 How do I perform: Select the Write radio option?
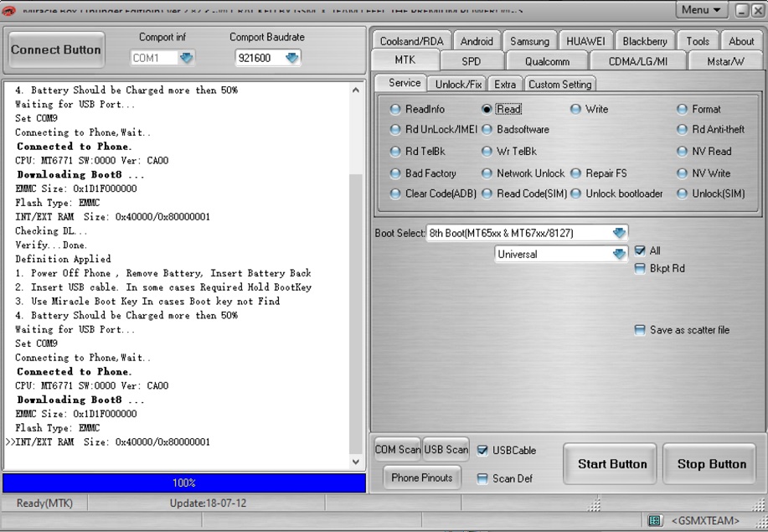[x=590, y=109]
